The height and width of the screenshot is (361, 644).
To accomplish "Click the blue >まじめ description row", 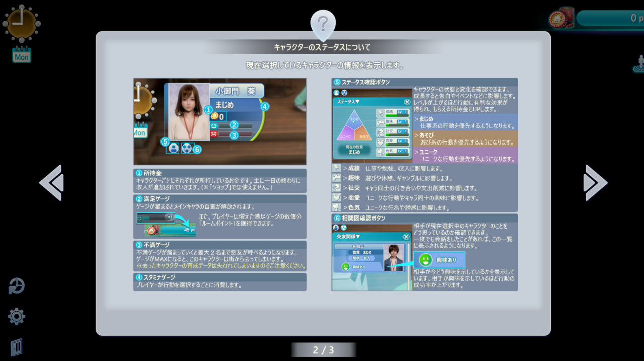I will click(x=465, y=122).
